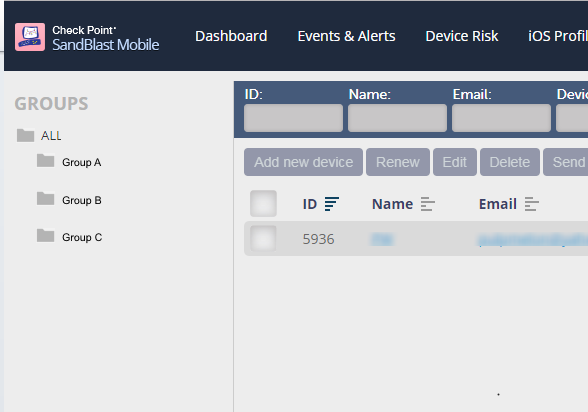The width and height of the screenshot is (588, 412).
Task: Sort by ID using the sort icon
Action: pos(332,204)
